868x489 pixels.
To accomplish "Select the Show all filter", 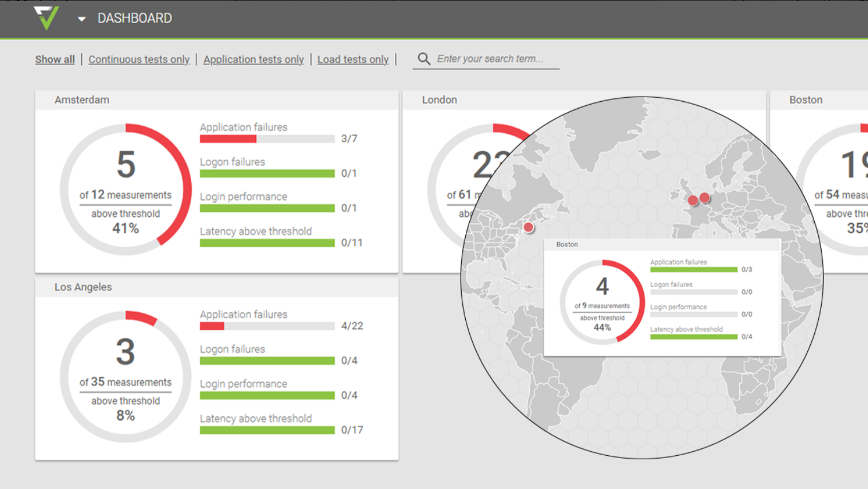I will [x=55, y=59].
